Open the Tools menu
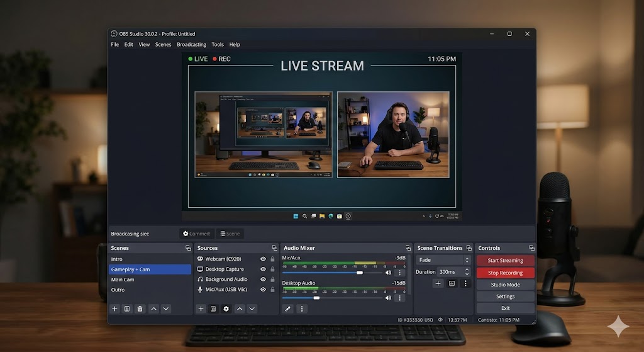 (x=218, y=45)
